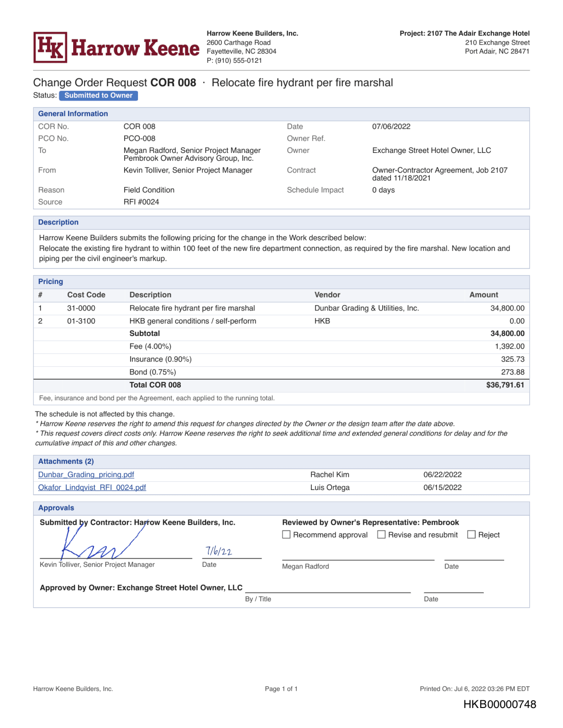Click Exchange Street Hotel Owner, LLC owner value
Image resolution: width=563 pixels, height=728 pixels.
[432, 150]
